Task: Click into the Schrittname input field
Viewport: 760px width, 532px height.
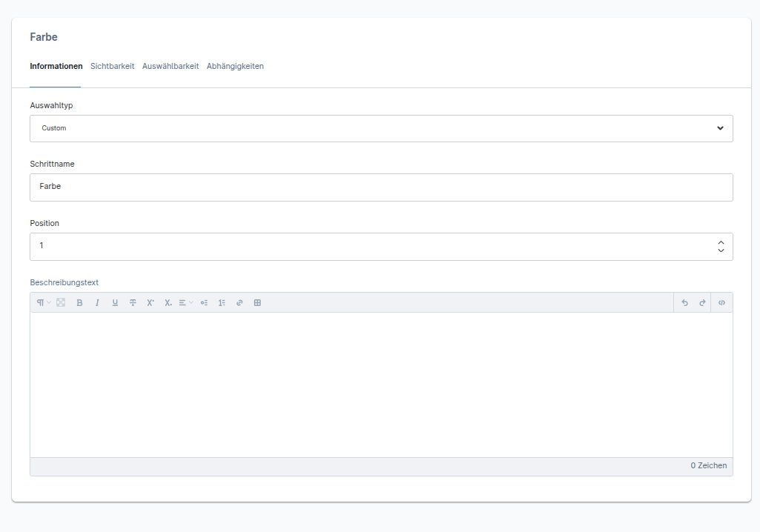Action: [381, 187]
